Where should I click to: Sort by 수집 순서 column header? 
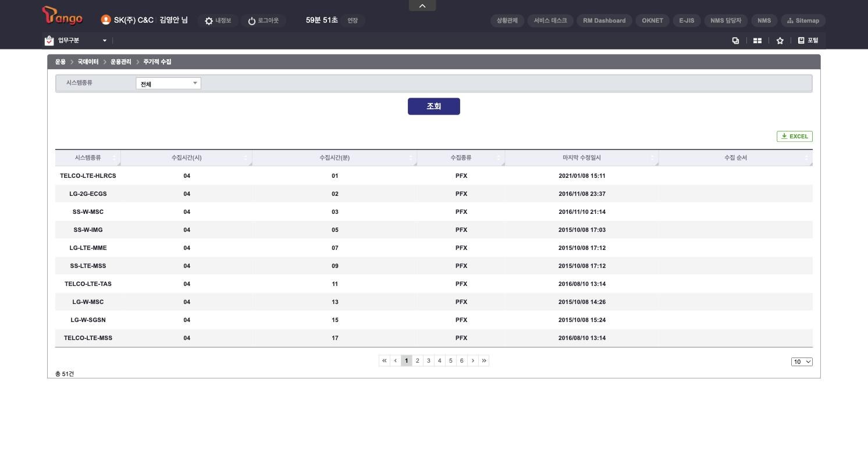pyautogui.click(x=735, y=158)
